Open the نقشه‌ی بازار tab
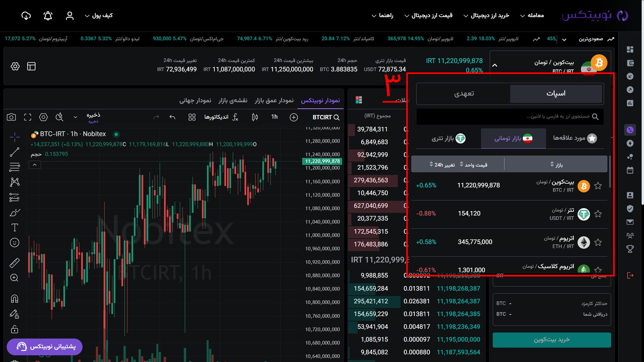644x362 pixels. coord(233,101)
